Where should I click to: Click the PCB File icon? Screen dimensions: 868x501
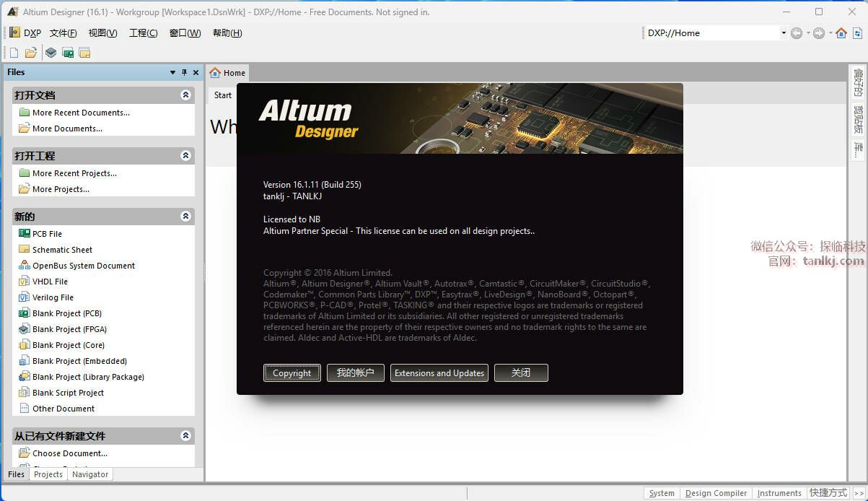[25, 234]
